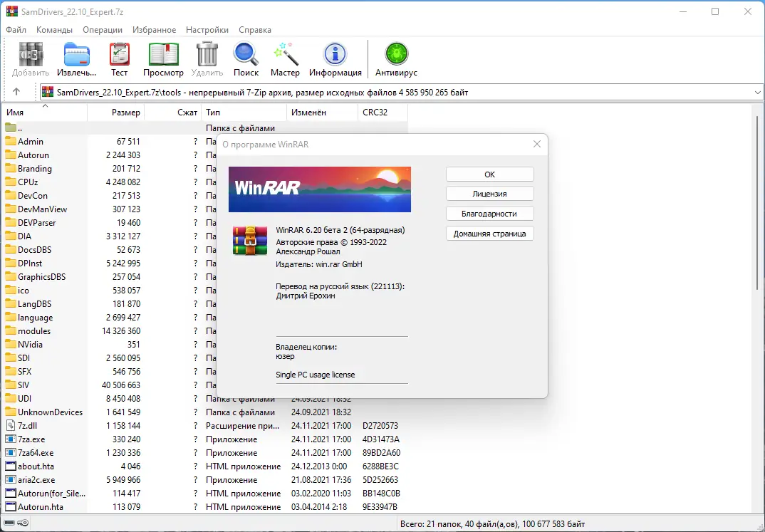Sort by Тип column header
Viewport: 765px width, 532px height.
[244, 112]
